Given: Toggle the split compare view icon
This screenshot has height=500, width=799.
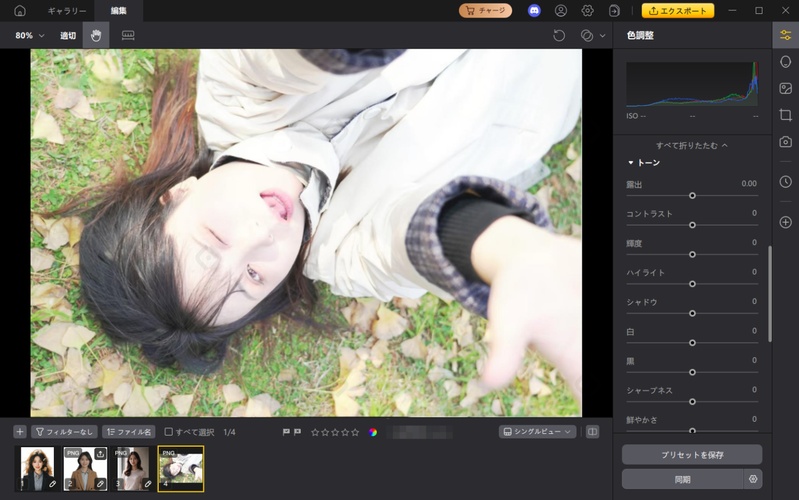Looking at the screenshot, I should pos(592,432).
